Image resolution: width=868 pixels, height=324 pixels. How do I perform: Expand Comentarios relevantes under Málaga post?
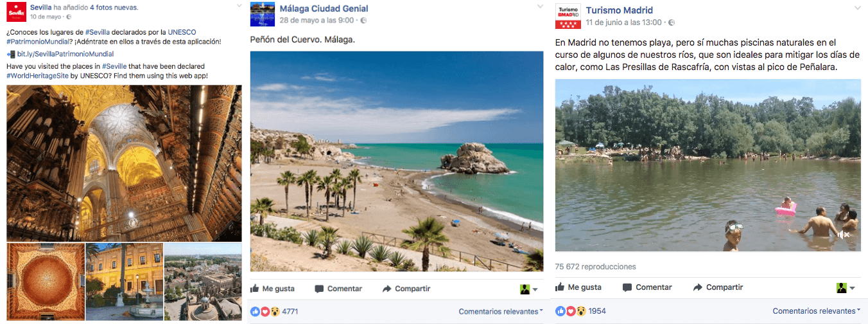(x=501, y=312)
